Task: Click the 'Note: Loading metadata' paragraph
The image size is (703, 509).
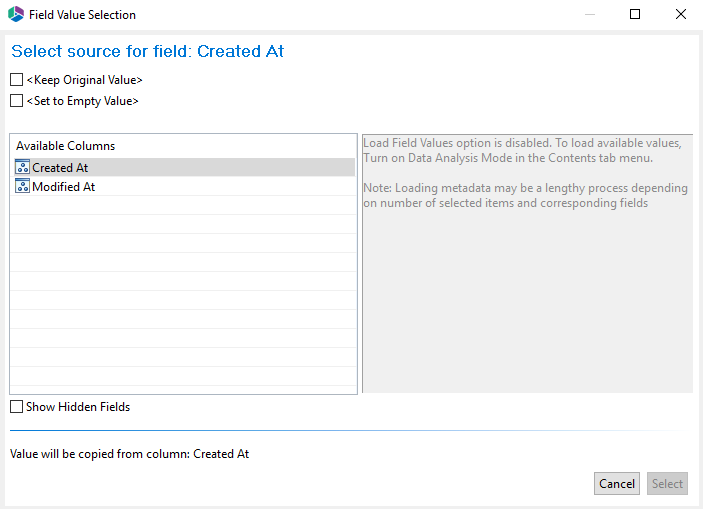Action: click(x=525, y=195)
